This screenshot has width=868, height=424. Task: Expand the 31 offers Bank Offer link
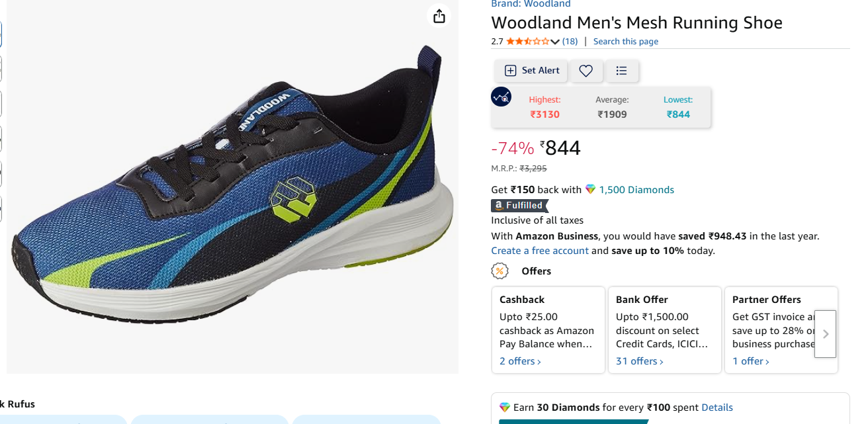click(640, 361)
